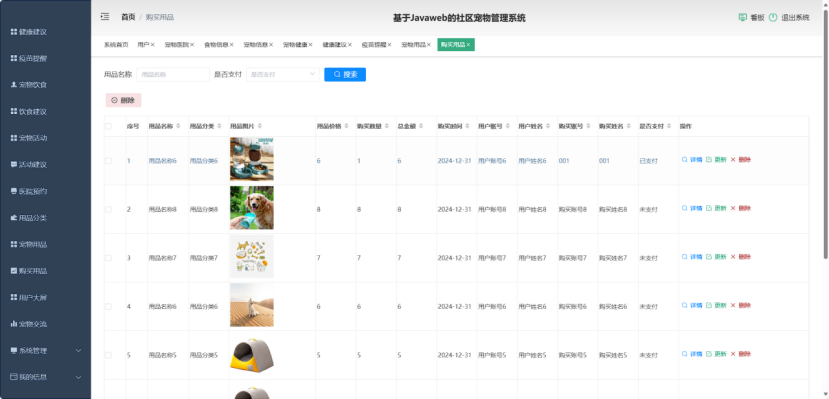Open the 是否支付 filter dropdown
Screen dimensions: 829x399
coord(283,75)
